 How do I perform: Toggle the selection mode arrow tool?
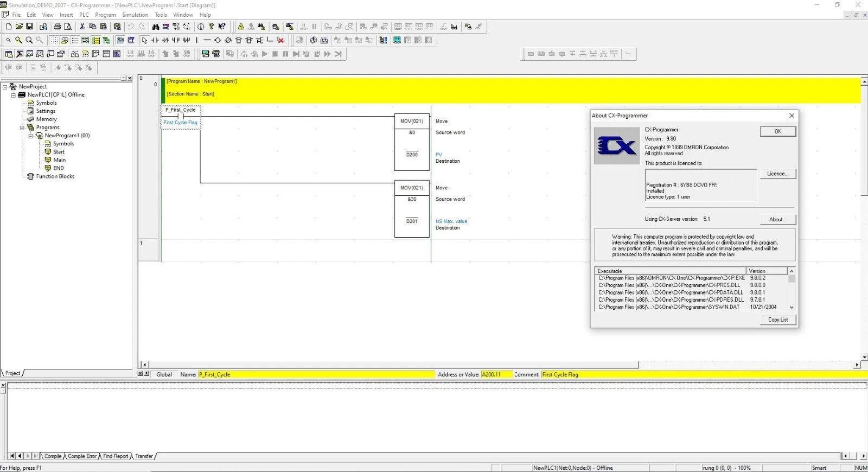pyautogui.click(x=144, y=40)
